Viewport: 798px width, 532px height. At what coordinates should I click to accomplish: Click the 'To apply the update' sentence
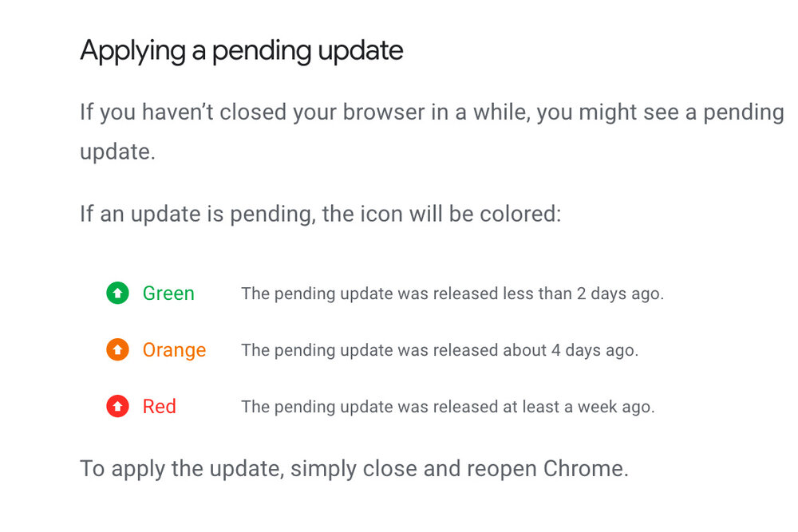354,468
